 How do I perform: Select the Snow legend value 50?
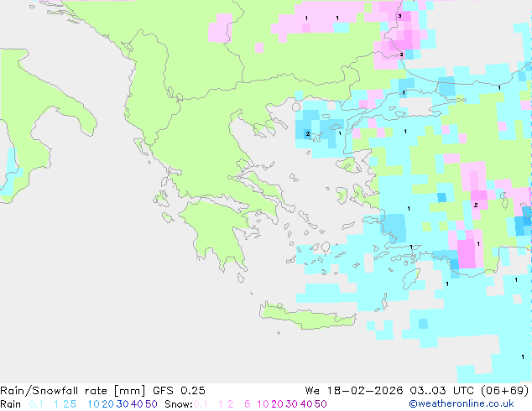(321, 404)
